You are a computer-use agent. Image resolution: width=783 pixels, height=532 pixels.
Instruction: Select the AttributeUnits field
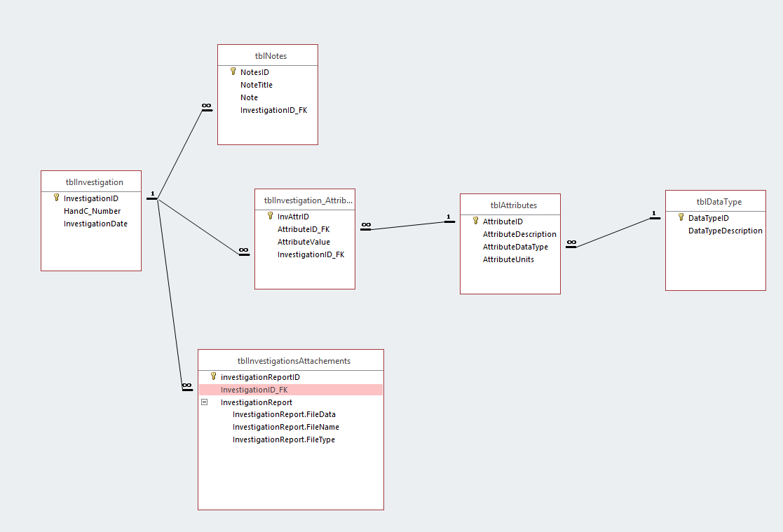click(510, 259)
